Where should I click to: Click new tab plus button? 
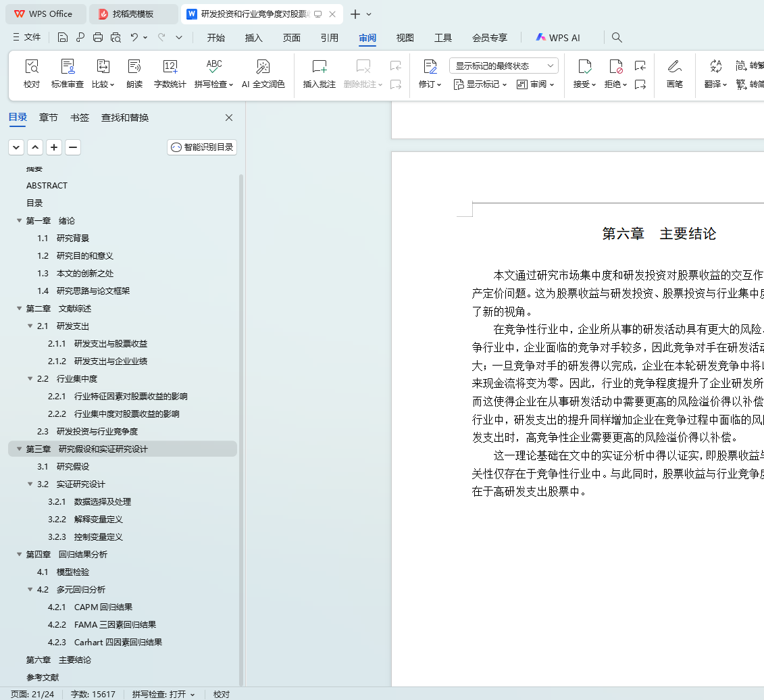pyautogui.click(x=355, y=14)
